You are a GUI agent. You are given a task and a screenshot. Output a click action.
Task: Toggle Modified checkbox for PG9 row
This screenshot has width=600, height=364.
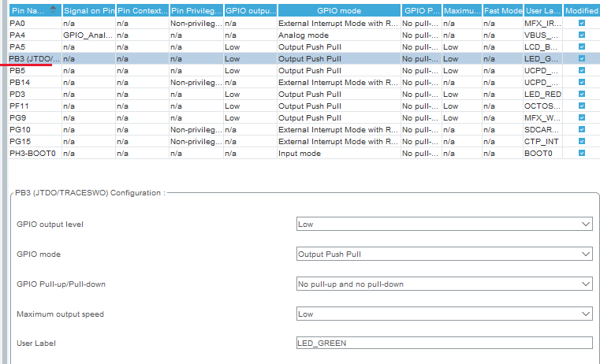click(582, 117)
